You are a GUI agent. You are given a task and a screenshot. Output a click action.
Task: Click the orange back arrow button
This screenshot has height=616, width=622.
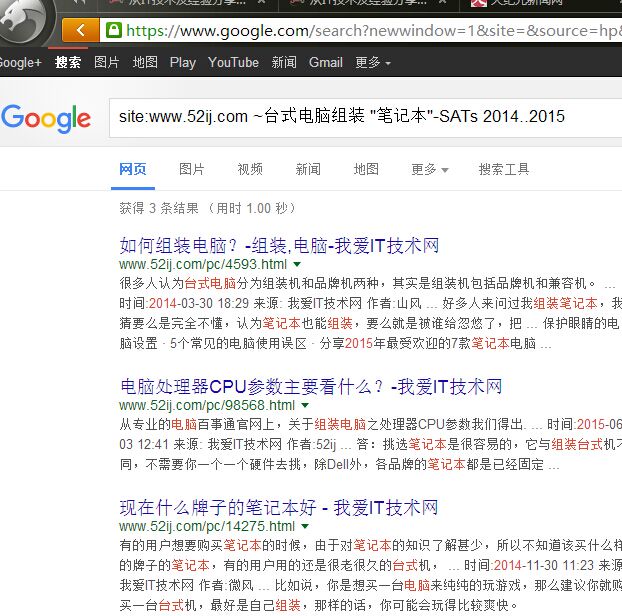pyautogui.click(x=81, y=30)
